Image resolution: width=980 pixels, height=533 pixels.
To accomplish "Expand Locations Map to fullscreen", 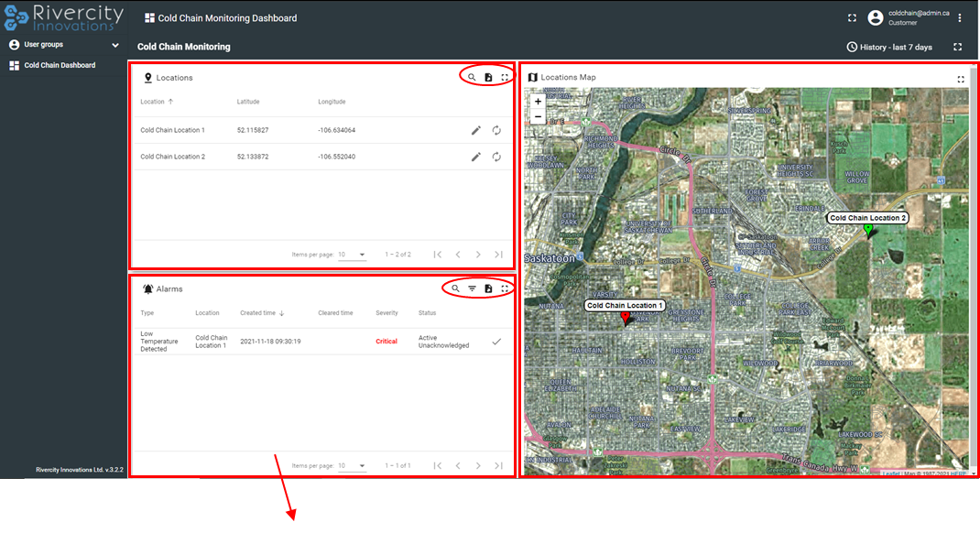I will click(x=961, y=79).
